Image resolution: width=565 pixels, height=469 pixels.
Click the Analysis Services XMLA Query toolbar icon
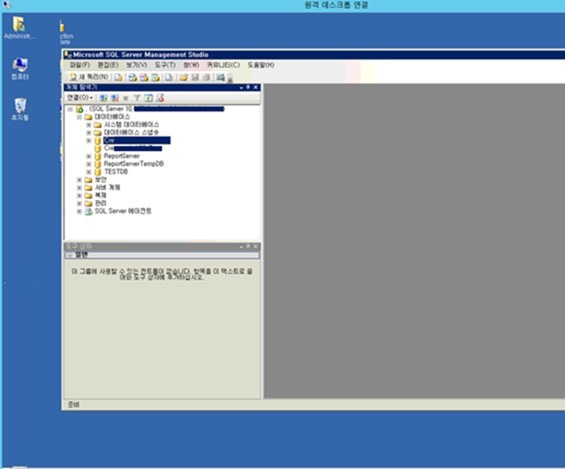[x=155, y=77]
